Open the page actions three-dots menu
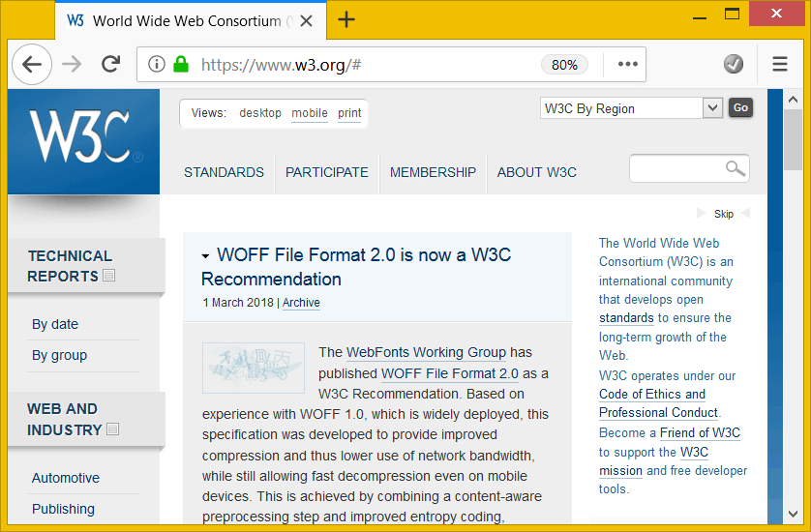Image resolution: width=811 pixels, height=532 pixels. 628,65
